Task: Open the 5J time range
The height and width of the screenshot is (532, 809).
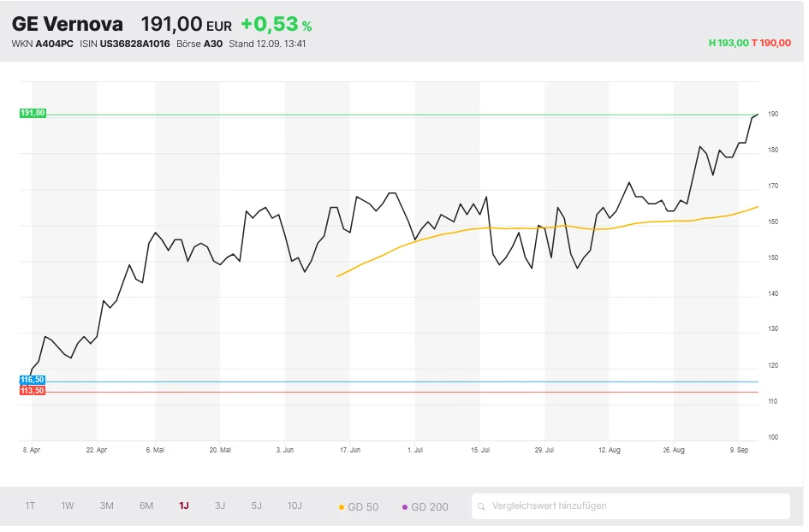Action: point(256,505)
